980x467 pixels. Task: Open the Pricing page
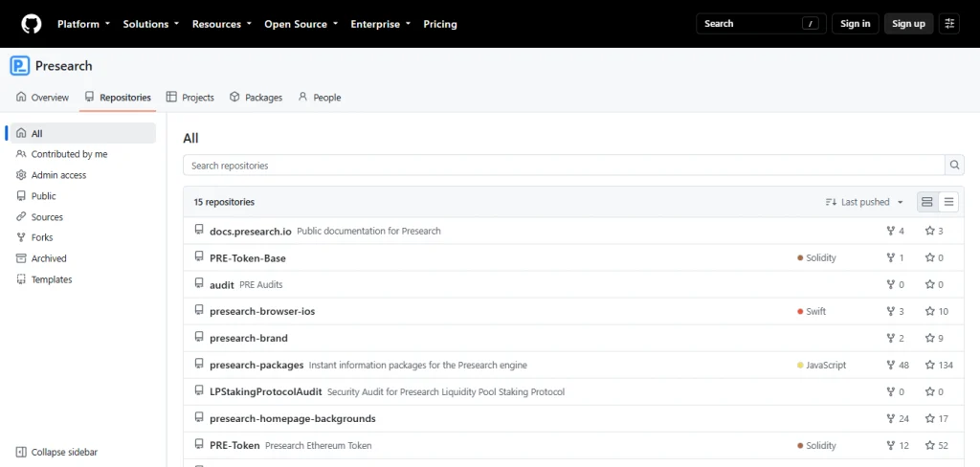click(x=440, y=24)
